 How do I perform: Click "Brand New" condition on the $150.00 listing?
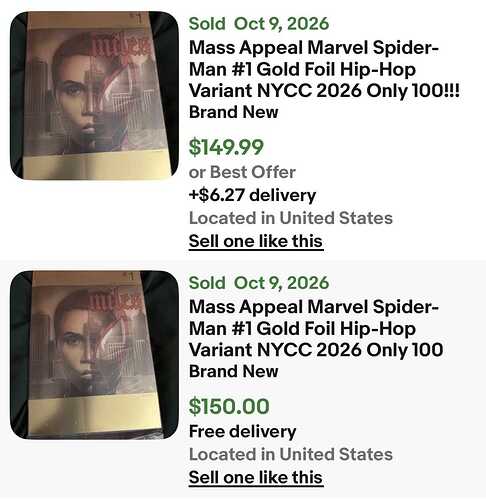click(233, 371)
